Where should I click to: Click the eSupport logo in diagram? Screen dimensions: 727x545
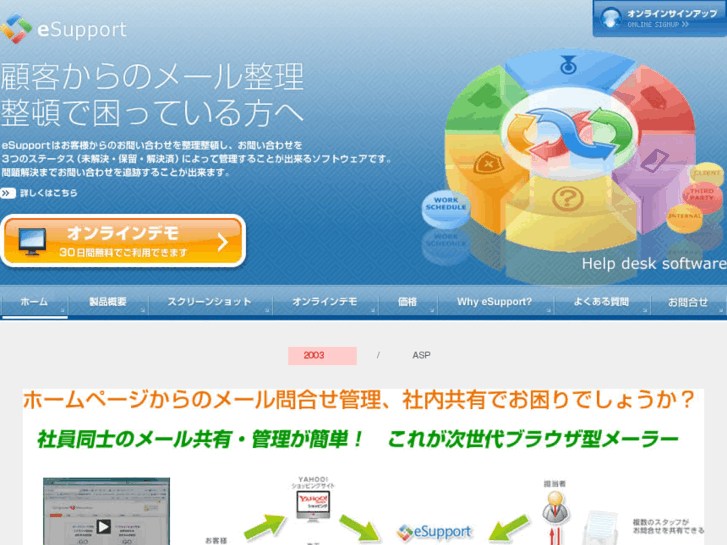coord(434,532)
